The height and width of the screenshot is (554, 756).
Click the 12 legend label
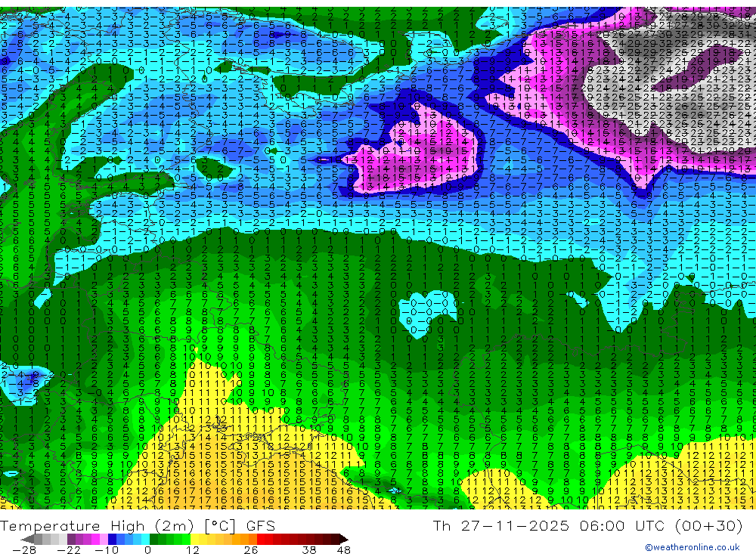point(192,550)
